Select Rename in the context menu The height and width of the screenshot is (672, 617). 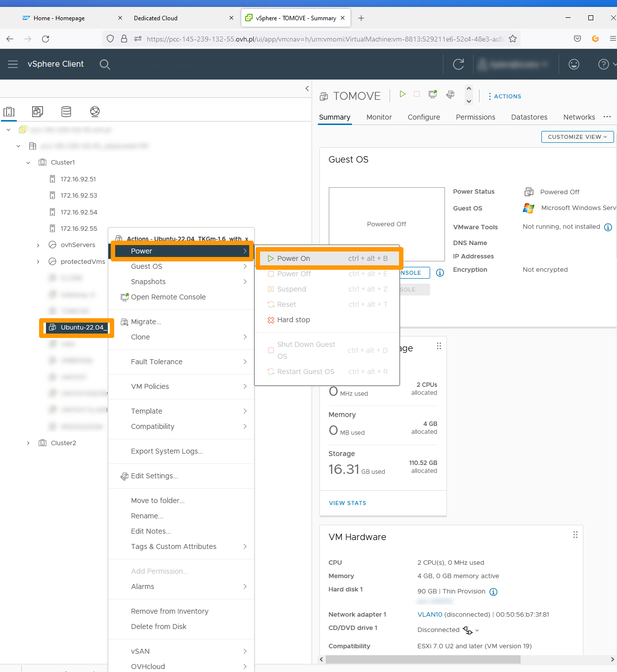(181, 516)
